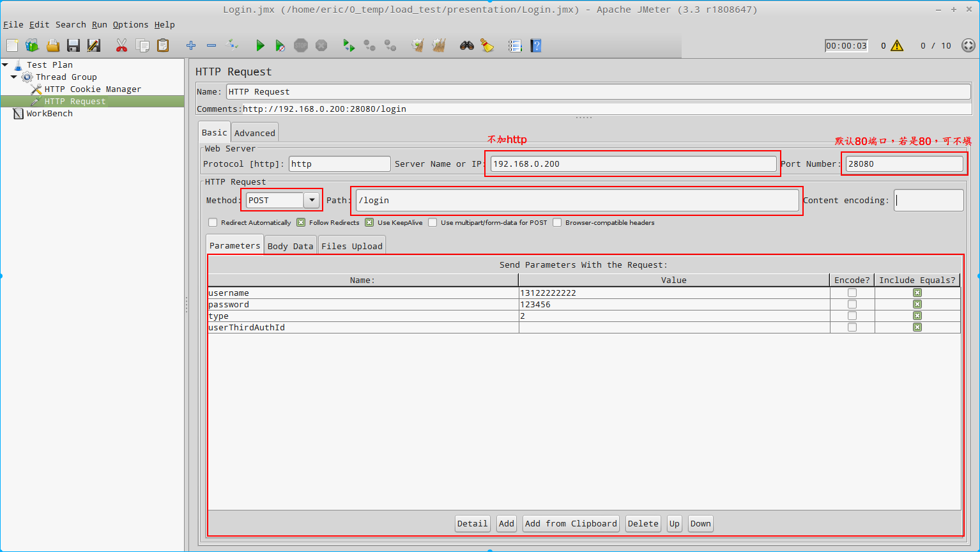Click the Remote Shutdown All icon
This screenshot has width=980, height=552.
pos(390,45)
